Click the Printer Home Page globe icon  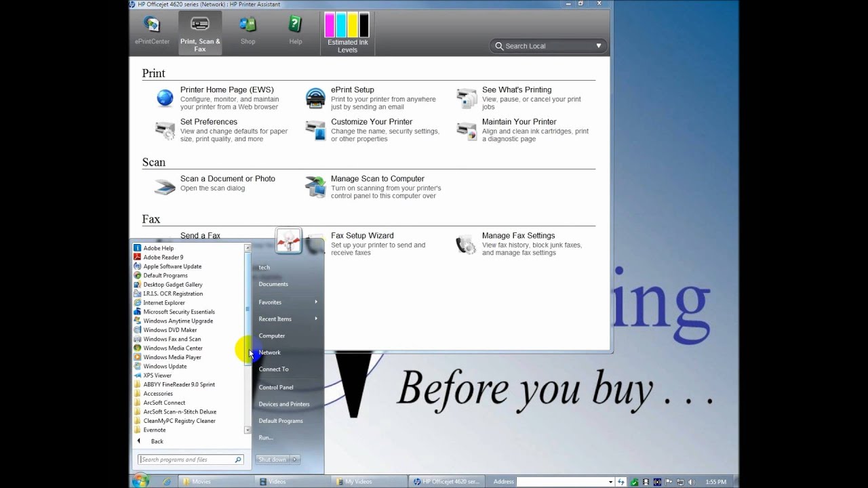tap(165, 98)
